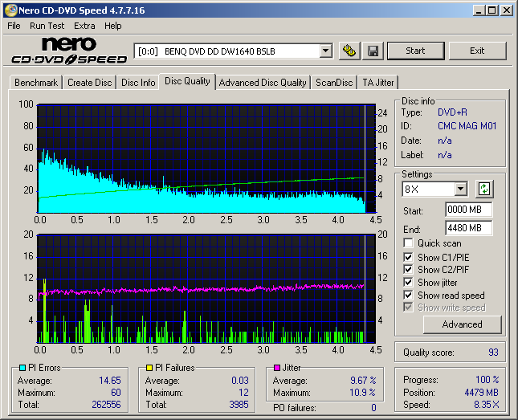Image resolution: width=518 pixels, height=420 pixels.
Task: Click the yellow PI Failures legend swatch
Action: click(x=149, y=369)
